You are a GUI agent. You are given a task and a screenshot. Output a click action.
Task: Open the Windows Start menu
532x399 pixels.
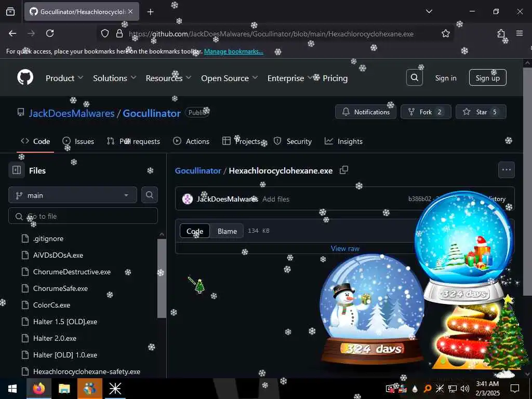point(12,389)
